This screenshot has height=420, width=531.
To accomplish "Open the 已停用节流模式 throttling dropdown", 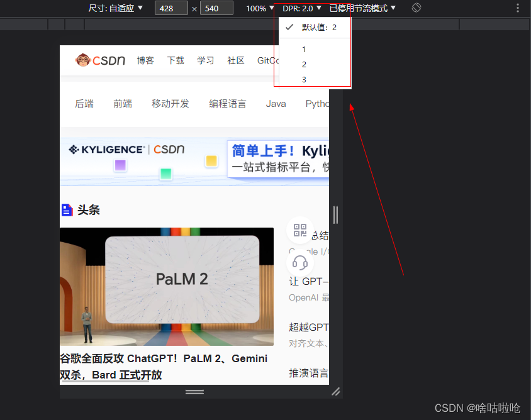I will click(362, 8).
